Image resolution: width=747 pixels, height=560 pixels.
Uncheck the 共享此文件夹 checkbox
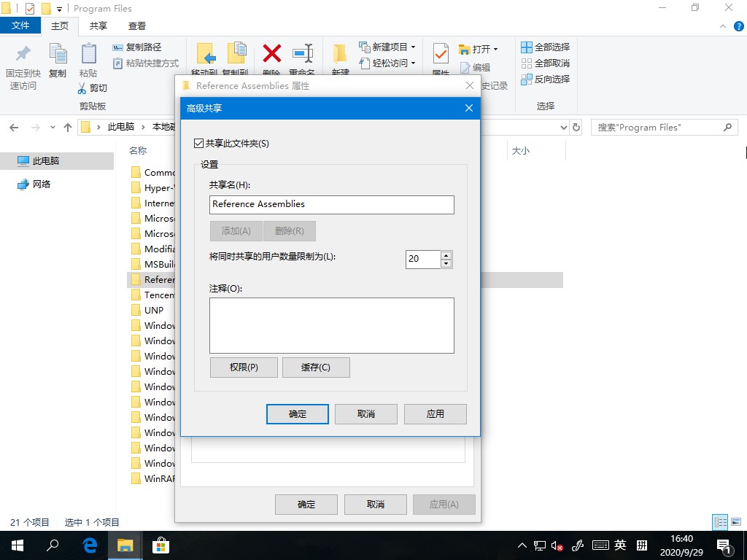point(198,143)
